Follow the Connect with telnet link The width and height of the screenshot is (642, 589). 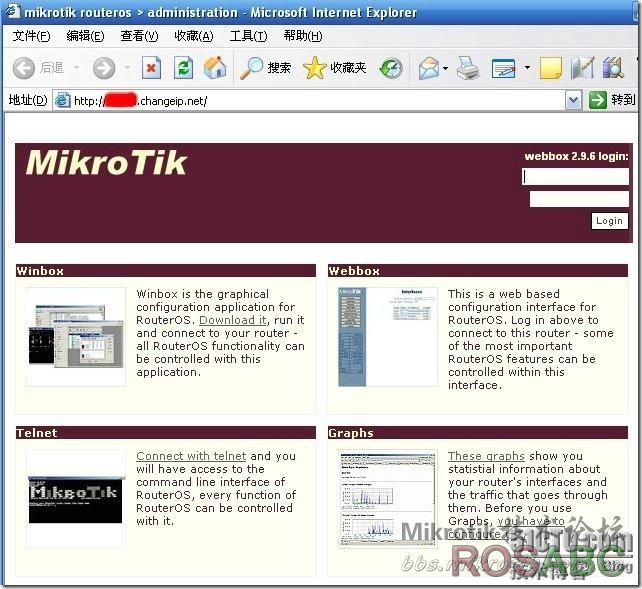pyautogui.click(x=191, y=456)
